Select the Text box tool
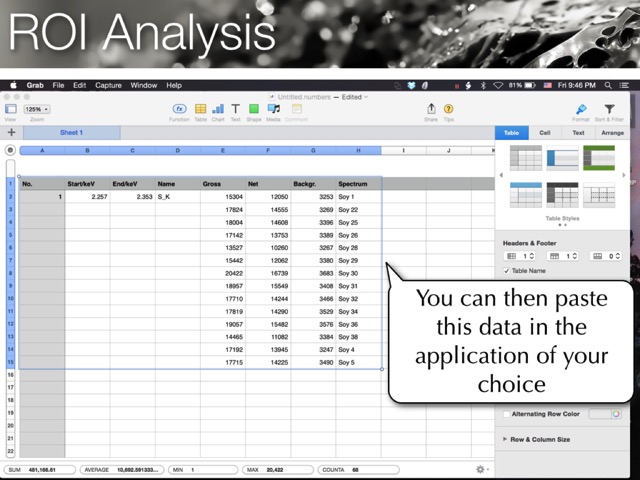The height and width of the screenshot is (480, 640). click(235, 109)
